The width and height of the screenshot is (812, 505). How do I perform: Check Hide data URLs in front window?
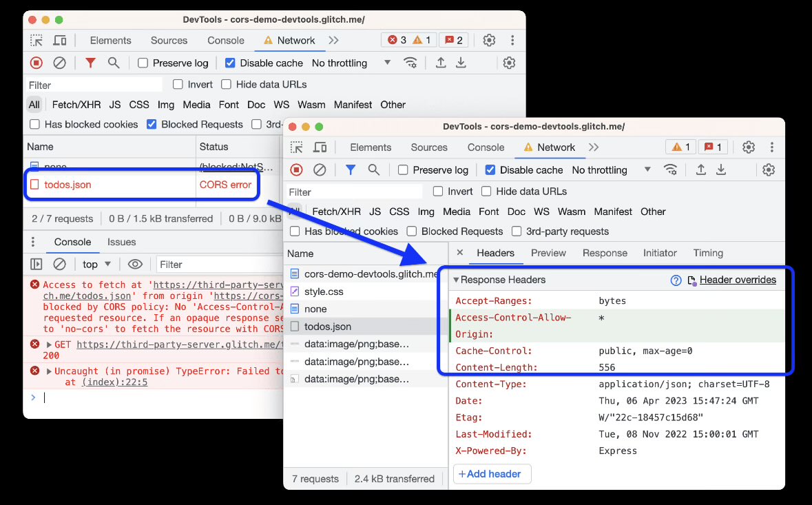pos(486,192)
